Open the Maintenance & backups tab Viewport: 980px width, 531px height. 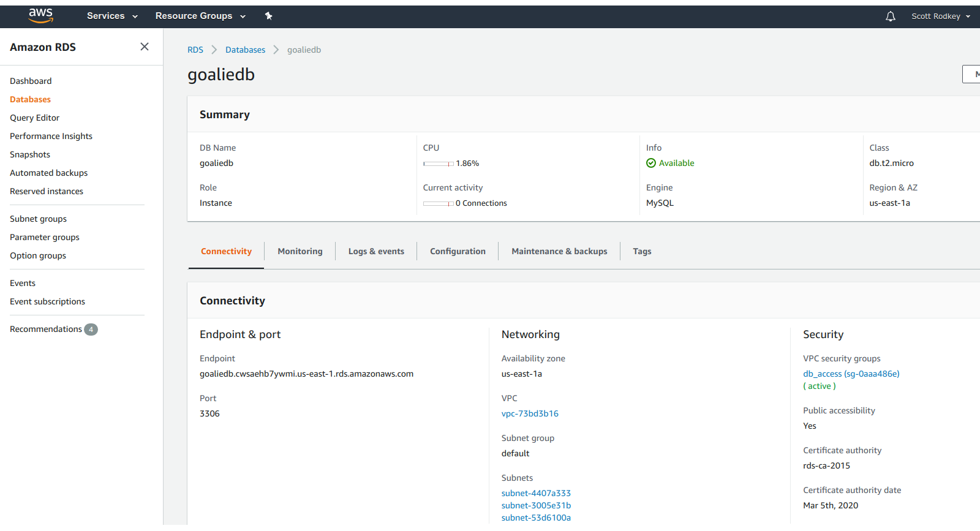(x=559, y=251)
